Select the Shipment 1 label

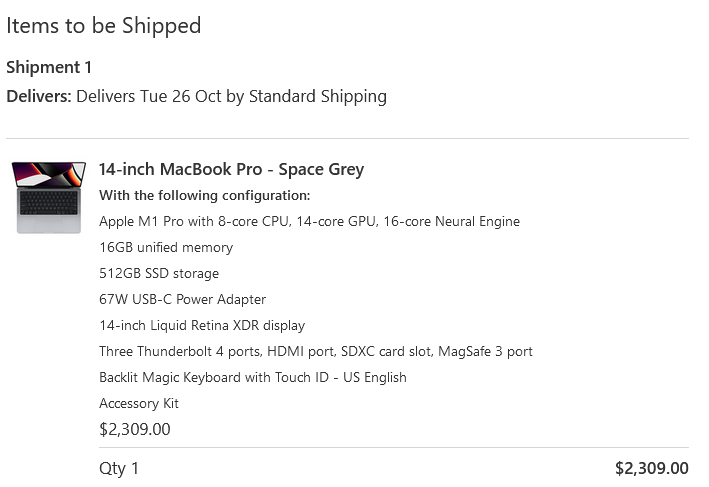click(49, 67)
